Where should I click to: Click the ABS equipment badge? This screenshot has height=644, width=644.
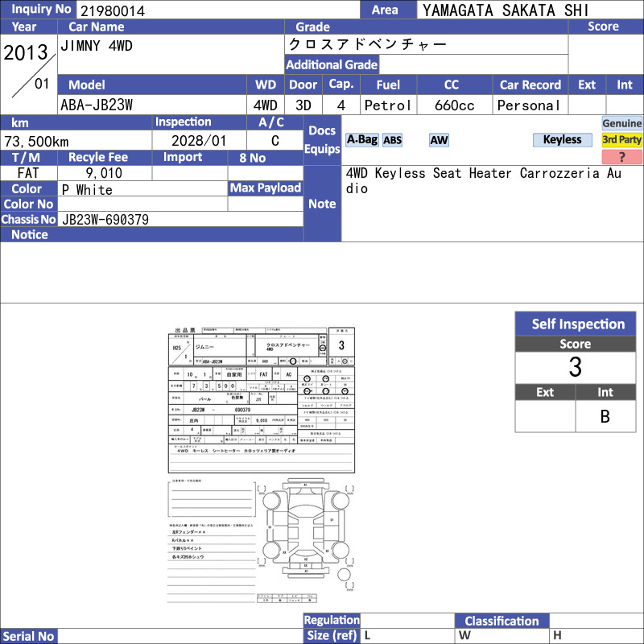(x=392, y=140)
